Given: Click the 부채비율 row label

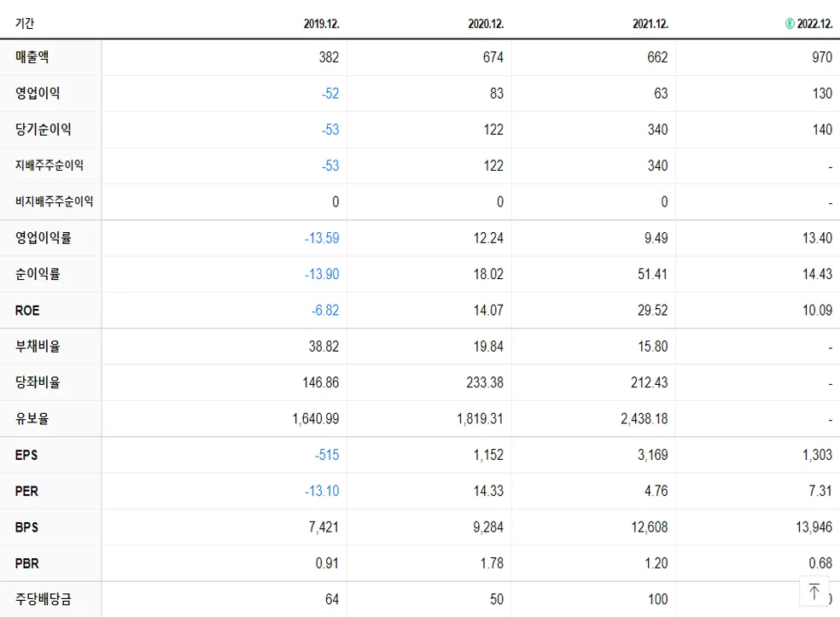Looking at the screenshot, I should (38, 346).
